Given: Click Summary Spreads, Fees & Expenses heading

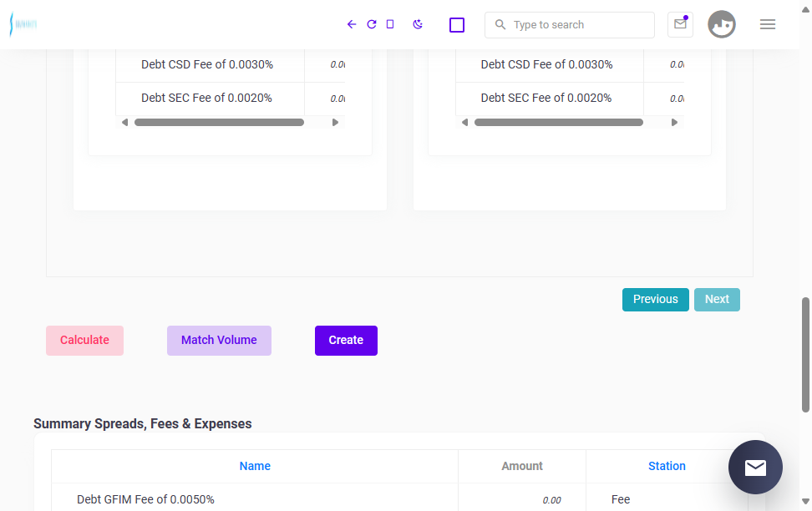Looking at the screenshot, I should point(142,423).
